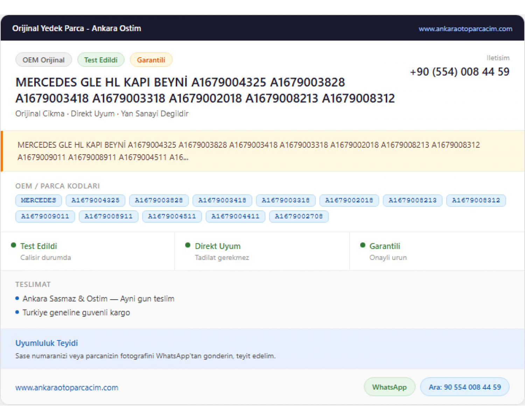Select part code chip A1679003828
The width and height of the screenshot is (525, 420).
tap(159, 200)
